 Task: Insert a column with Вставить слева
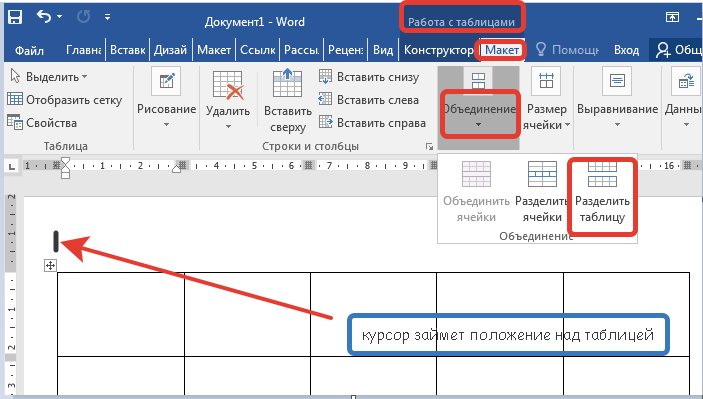(x=369, y=100)
